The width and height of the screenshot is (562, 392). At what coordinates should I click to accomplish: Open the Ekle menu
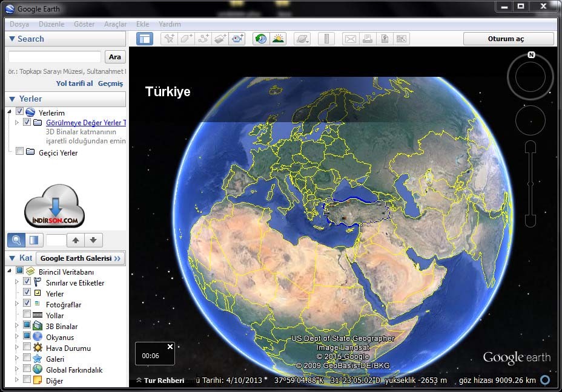coord(143,24)
